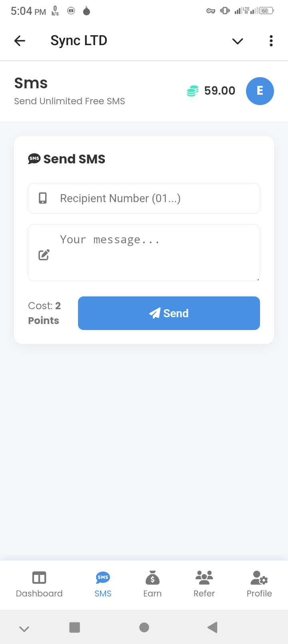
Task: Click the Your message text area
Action: pyautogui.click(x=156, y=252)
